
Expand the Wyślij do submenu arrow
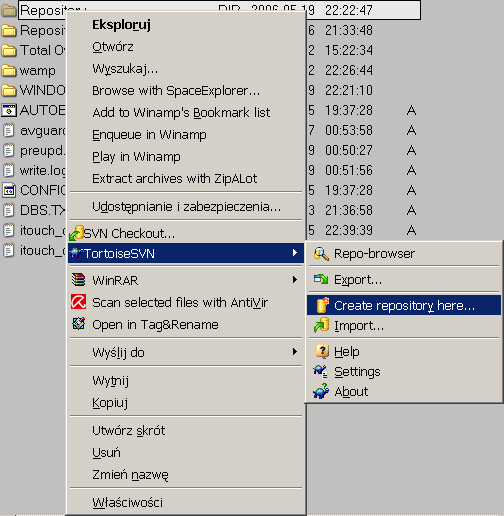tap(295, 352)
